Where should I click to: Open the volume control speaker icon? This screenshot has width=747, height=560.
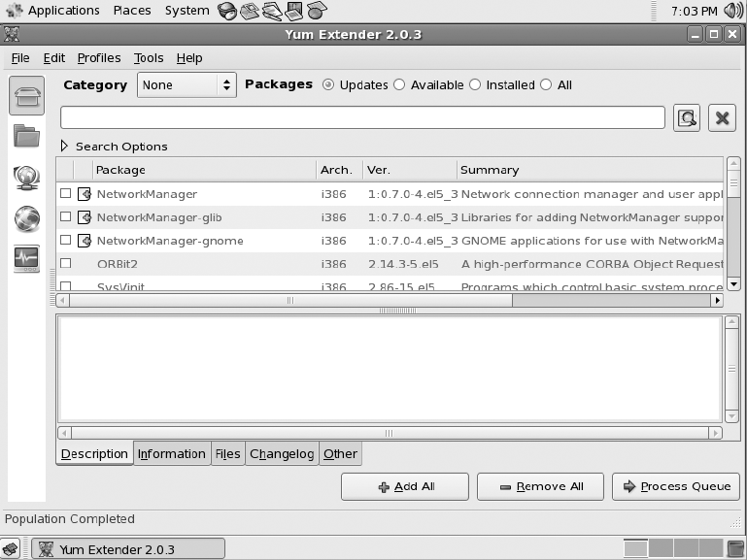(733, 11)
